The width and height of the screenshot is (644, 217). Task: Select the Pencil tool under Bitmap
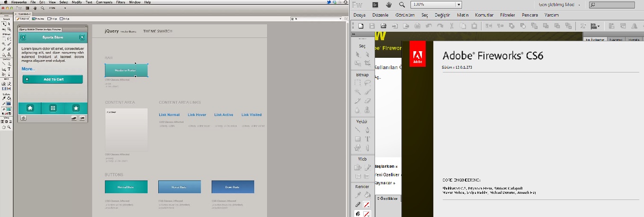[358, 101]
